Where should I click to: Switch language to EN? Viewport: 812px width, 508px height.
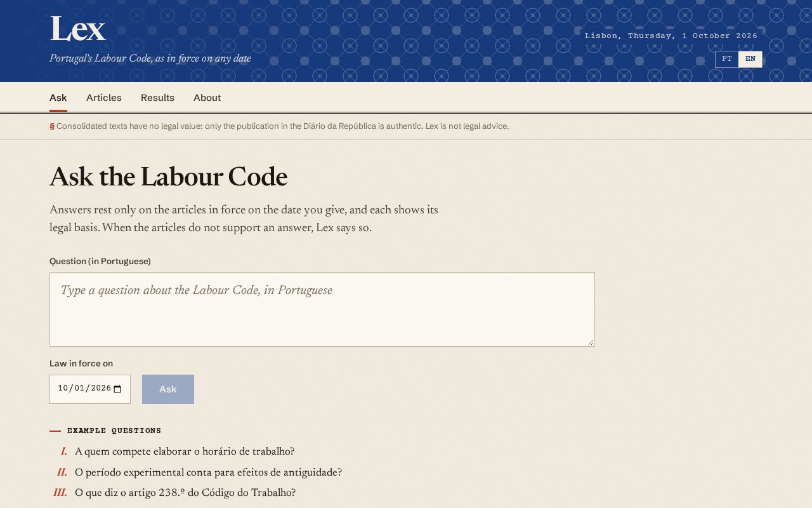click(750, 59)
